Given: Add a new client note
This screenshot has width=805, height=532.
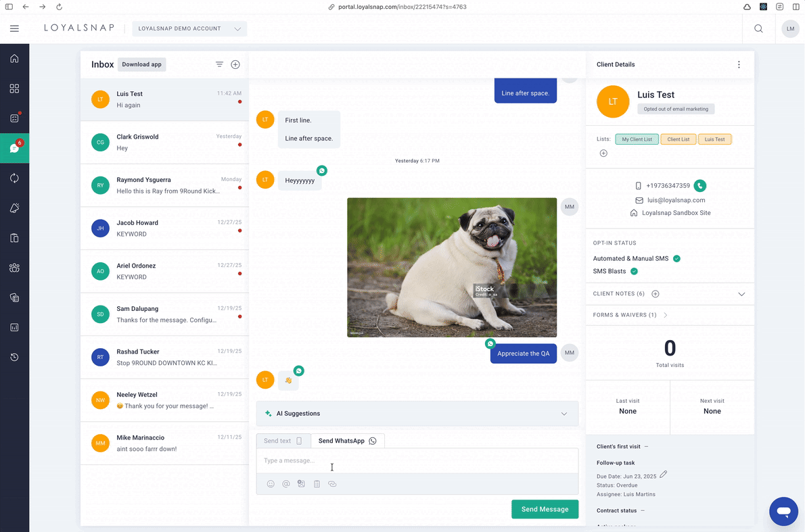Looking at the screenshot, I should tap(655, 294).
